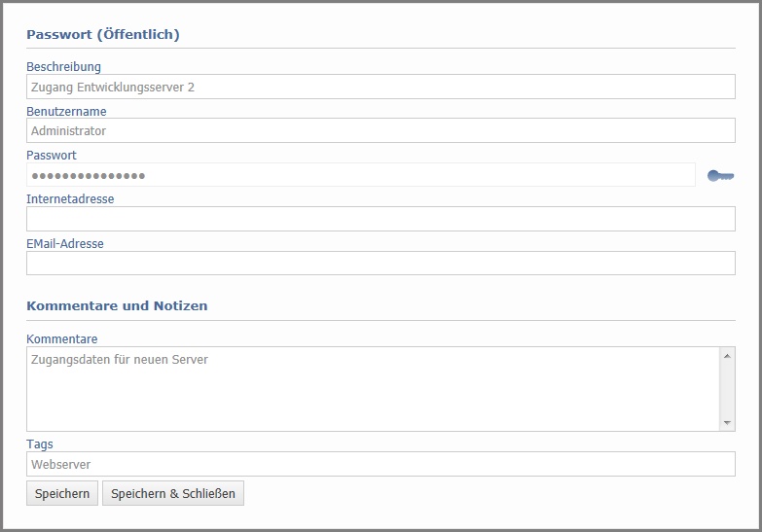Click Speichern & Schließen button

(x=173, y=494)
